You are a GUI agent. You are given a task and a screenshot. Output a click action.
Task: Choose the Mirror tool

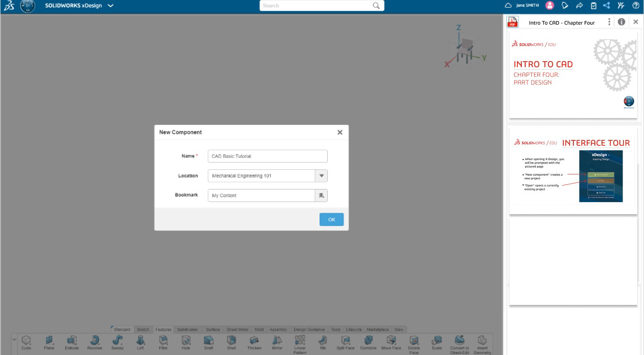pos(277,342)
